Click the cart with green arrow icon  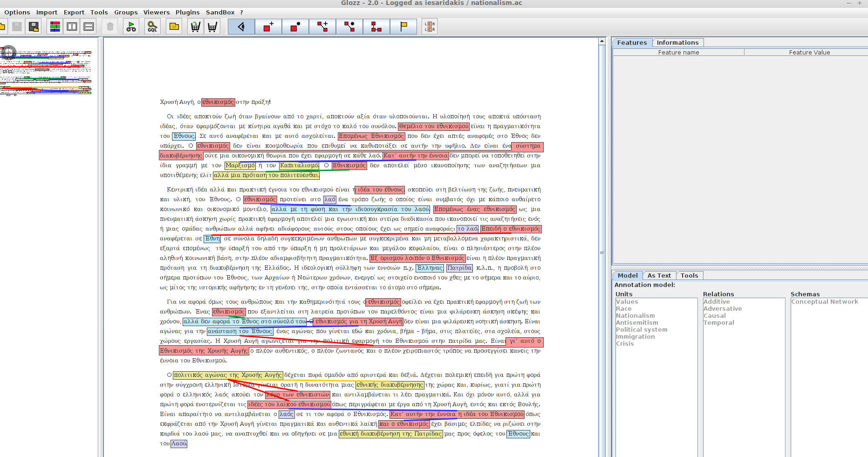pyautogui.click(x=195, y=27)
